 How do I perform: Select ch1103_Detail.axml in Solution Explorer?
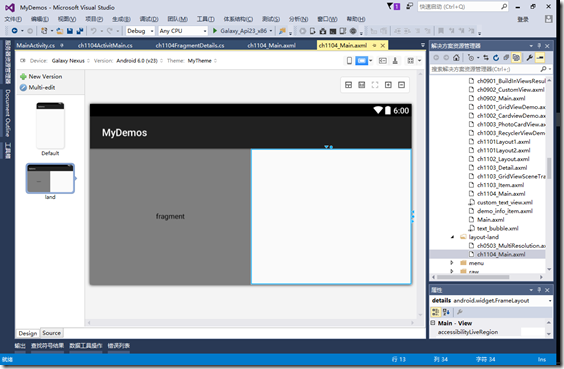(x=502, y=168)
